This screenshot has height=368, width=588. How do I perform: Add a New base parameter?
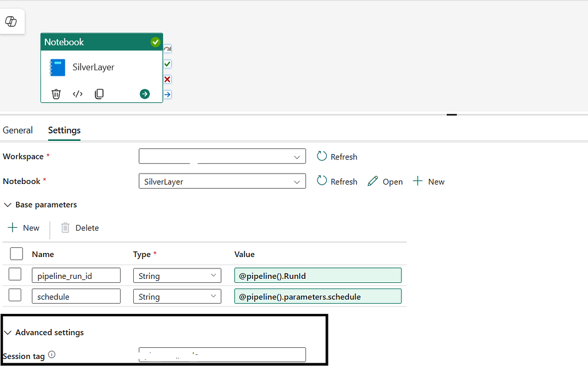(24, 228)
